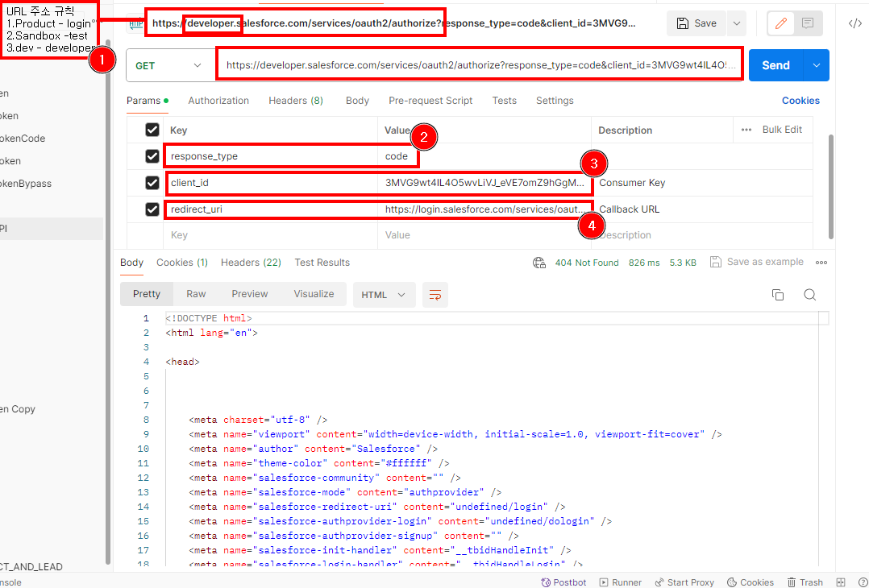Screen dimensions: 869x588
Task: Select the Pretty view
Action: tap(147, 294)
